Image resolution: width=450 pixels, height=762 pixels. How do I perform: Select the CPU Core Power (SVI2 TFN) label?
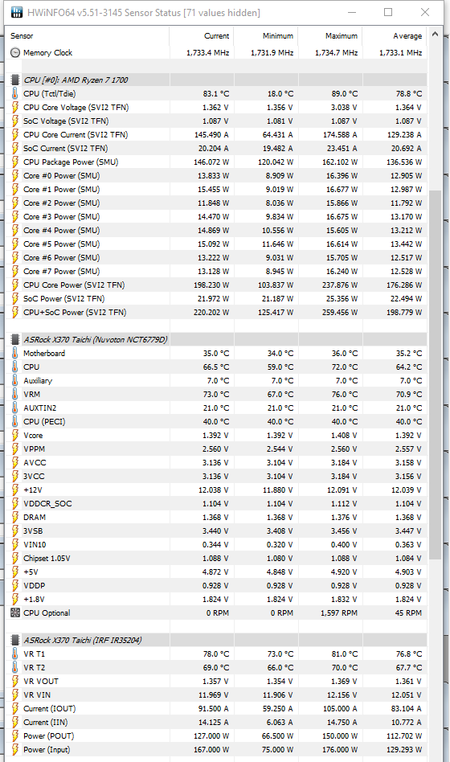[74, 285]
